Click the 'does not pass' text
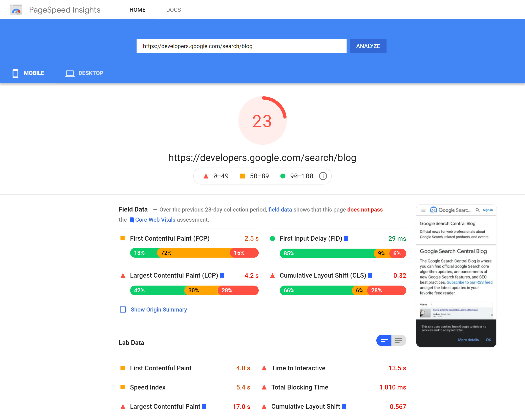The height and width of the screenshot is (420, 525). [365, 210]
